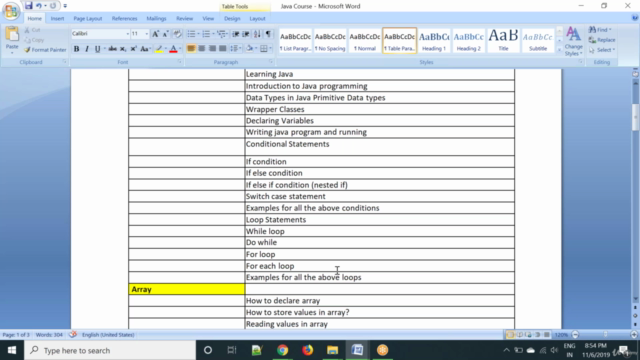Increase paragraph indent
Image resolution: width=640 pixels, height=360 pixels.
tap(246, 34)
